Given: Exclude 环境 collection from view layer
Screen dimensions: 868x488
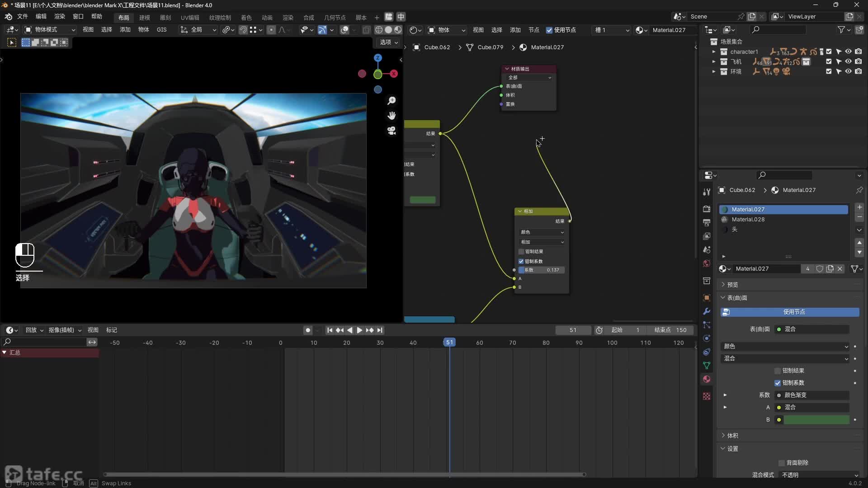Looking at the screenshot, I should [x=829, y=71].
